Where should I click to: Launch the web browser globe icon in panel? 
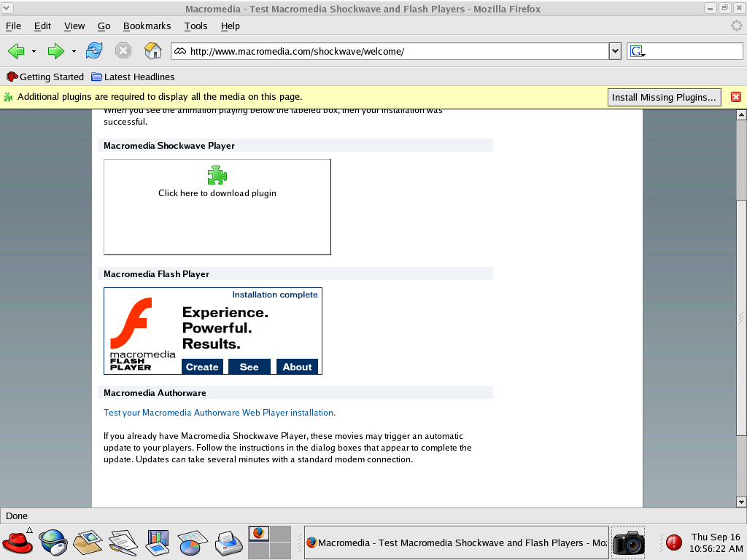click(x=53, y=542)
